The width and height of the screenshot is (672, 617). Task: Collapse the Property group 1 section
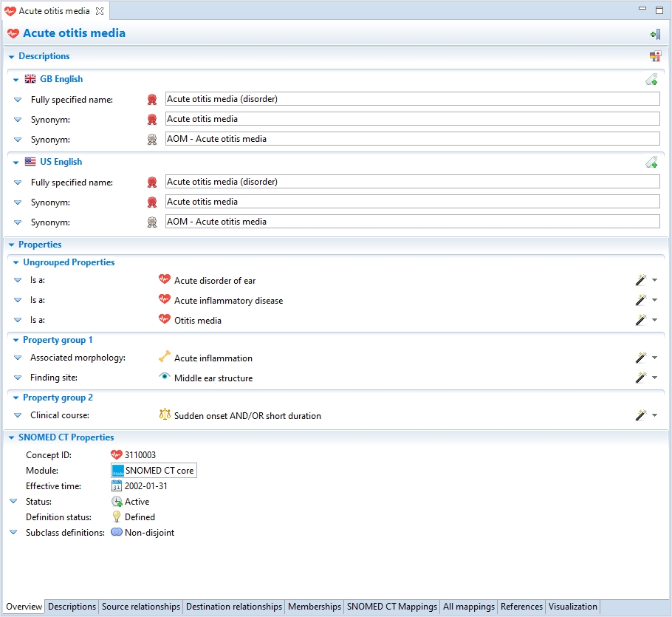click(x=16, y=340)
